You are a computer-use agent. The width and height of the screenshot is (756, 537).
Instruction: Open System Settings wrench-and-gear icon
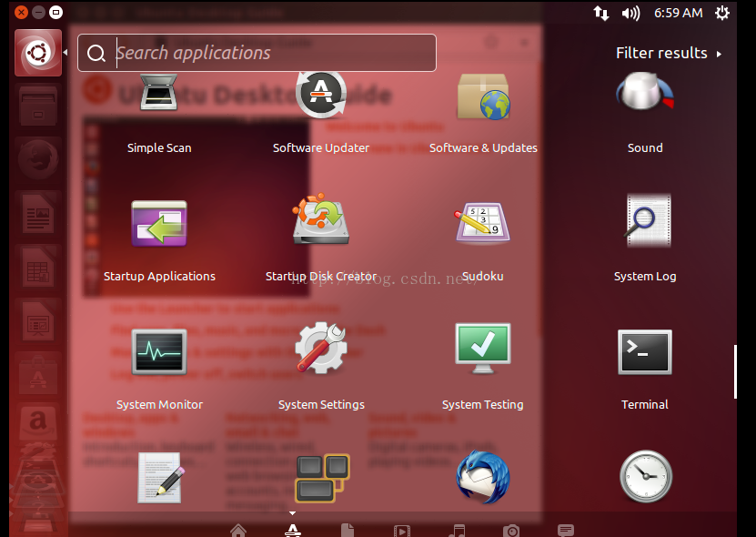321,349
